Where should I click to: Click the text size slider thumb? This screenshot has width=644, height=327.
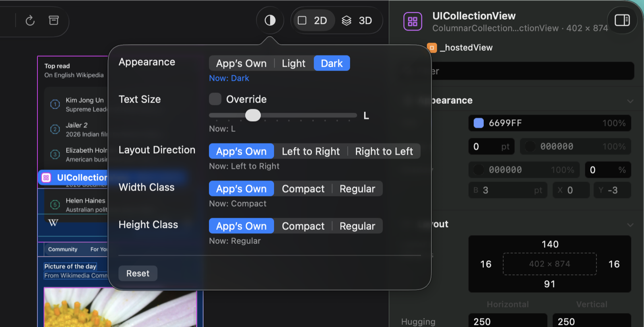tap(253, 115)
